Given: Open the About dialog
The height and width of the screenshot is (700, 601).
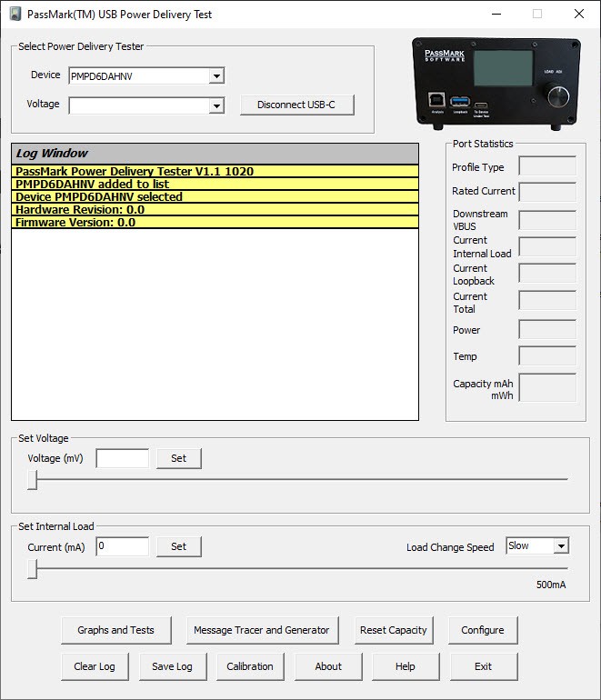Looking at the screenshot, I should click(328, 666).
